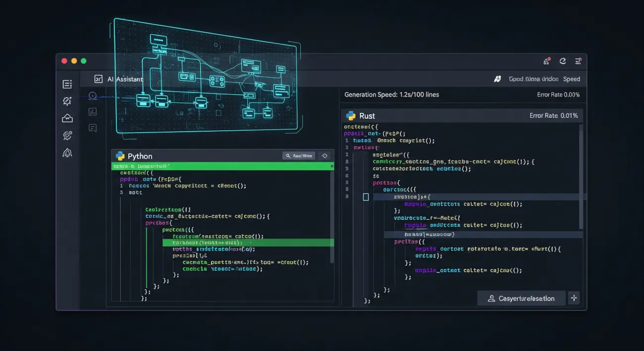Enable the Speed option in the header
This screenshot has width=644, height=351.
click(x=572, y=79)
